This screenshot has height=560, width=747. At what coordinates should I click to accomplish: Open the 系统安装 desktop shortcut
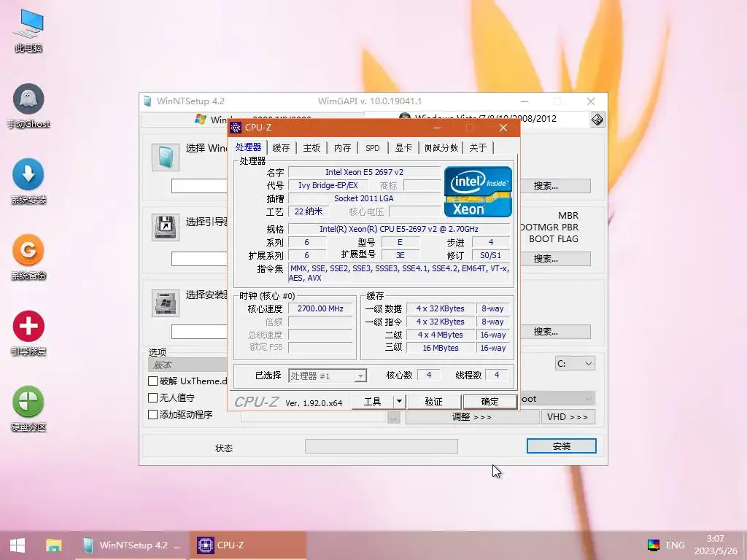[x=28, y=182]
